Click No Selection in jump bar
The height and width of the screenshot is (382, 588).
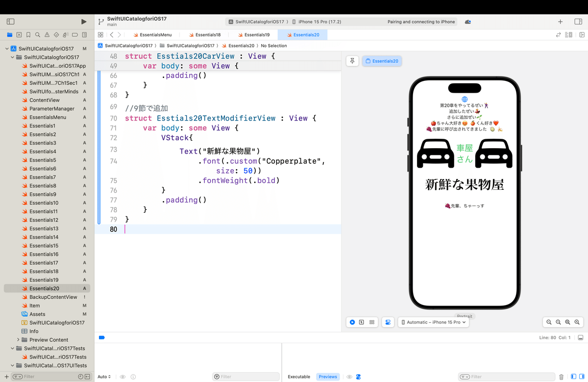274,46
